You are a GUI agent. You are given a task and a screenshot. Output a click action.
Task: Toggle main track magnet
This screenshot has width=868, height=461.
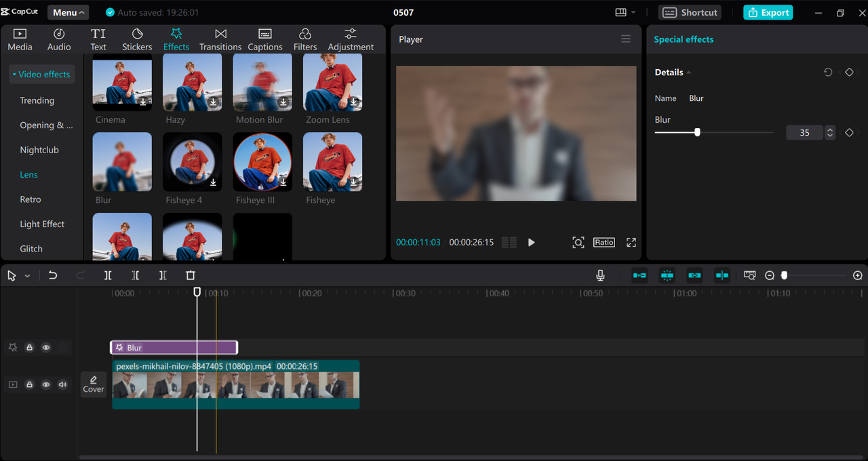click(639, 275)
